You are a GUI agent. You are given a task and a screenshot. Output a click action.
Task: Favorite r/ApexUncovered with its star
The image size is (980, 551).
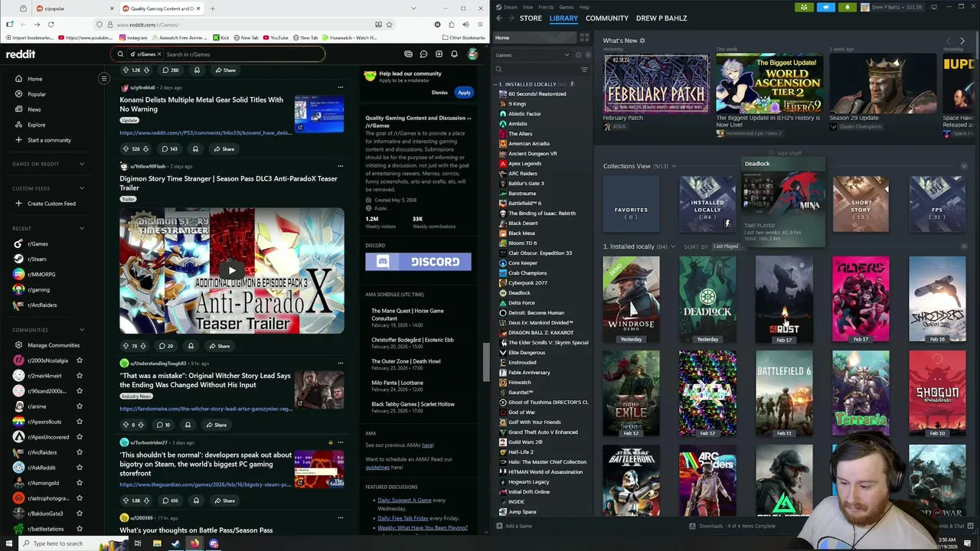tap(80, 437)
